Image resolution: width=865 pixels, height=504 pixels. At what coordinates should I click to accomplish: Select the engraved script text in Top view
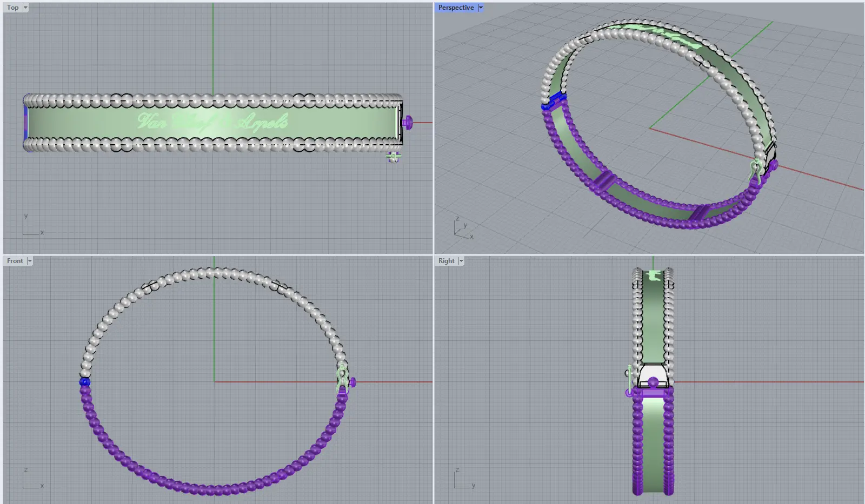tap(212, 122)
